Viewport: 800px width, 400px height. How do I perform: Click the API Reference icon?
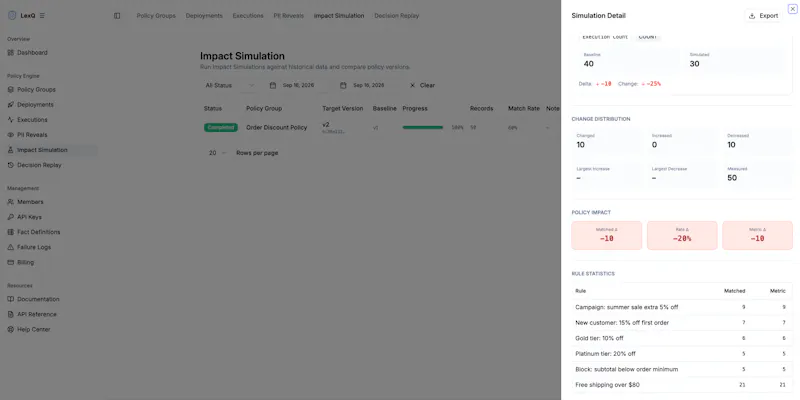[x=11, y=314]
